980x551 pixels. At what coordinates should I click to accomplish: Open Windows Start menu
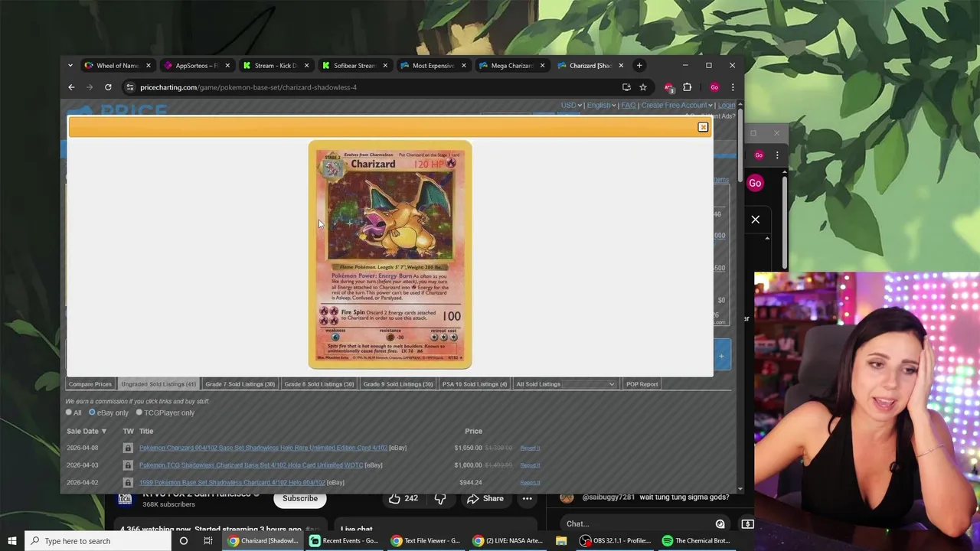[11, 541]
